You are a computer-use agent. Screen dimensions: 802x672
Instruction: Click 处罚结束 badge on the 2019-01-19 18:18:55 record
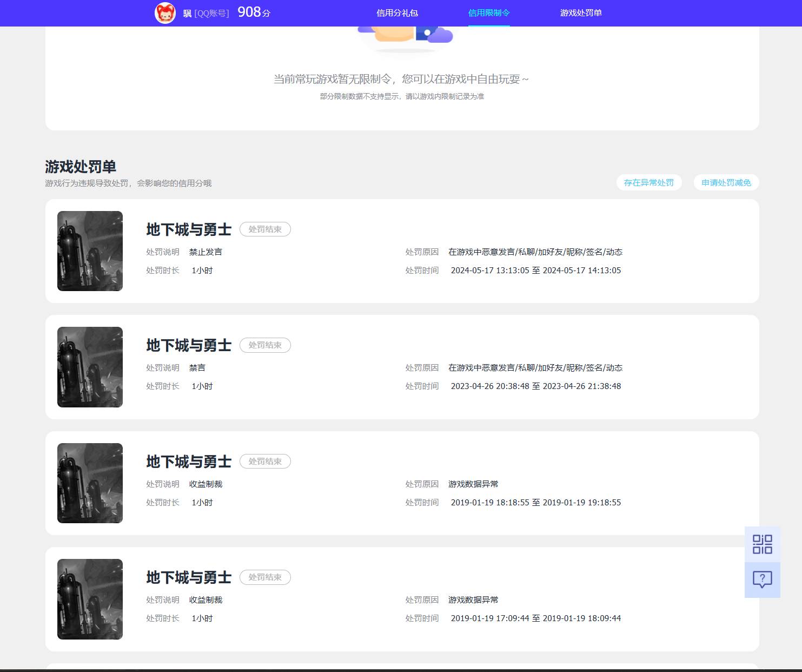[265, 462]
